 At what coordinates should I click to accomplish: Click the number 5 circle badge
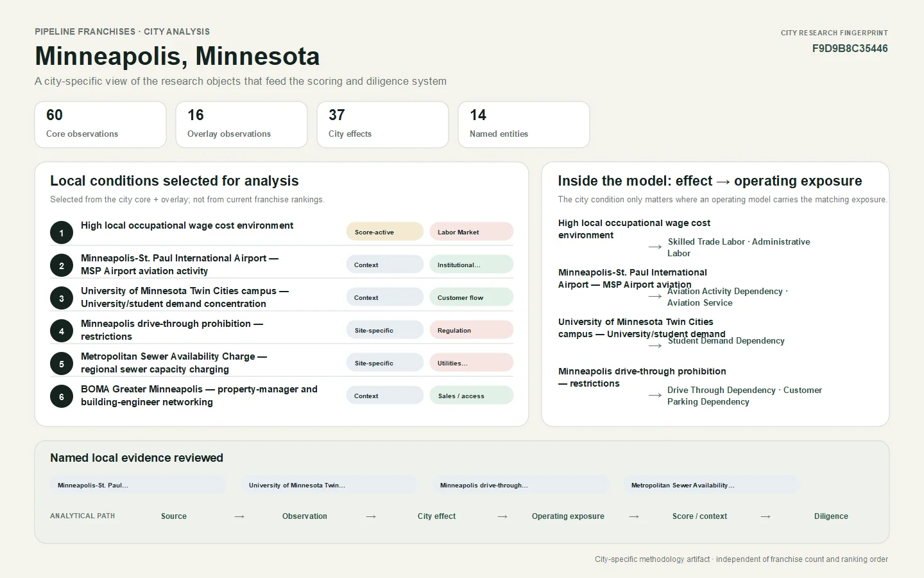tap(62, 363)
